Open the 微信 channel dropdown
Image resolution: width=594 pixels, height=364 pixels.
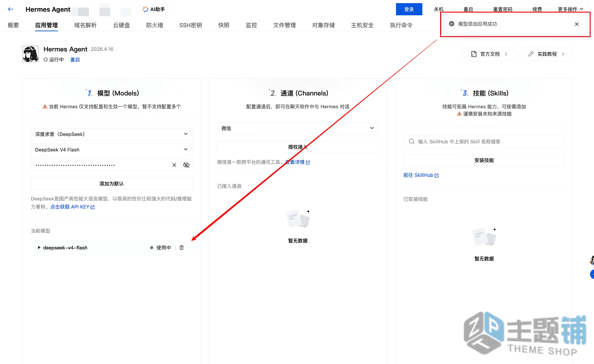[298, 128]
